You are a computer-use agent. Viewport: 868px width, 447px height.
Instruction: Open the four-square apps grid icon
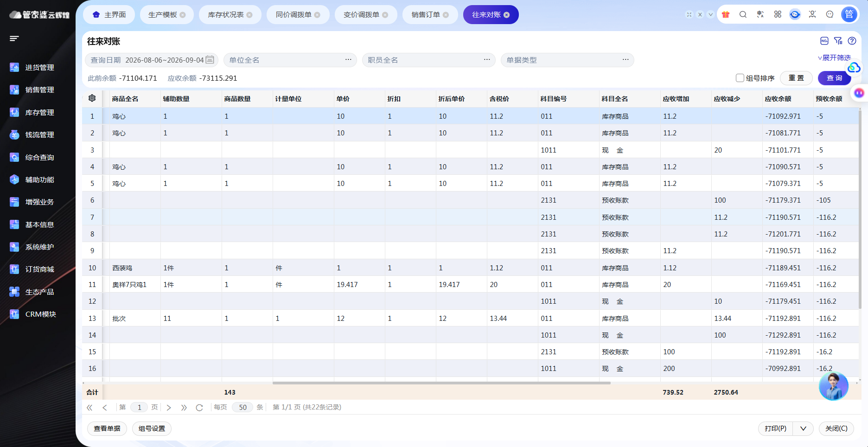click(x=778, y=14)
